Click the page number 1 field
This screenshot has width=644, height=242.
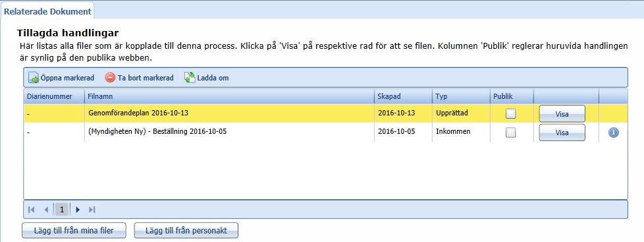(x=62, y=210)
